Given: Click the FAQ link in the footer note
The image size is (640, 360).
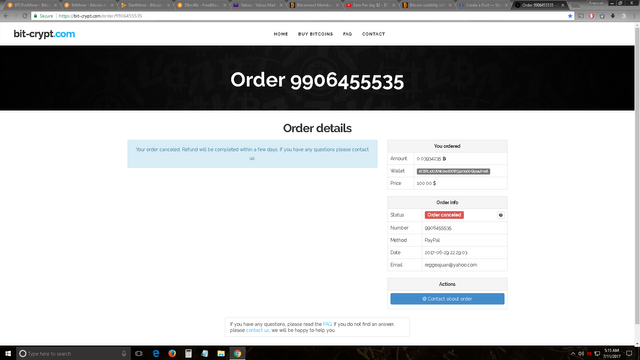Looking at the screenshot, I should pyautogui.click(x=327, y=324).
